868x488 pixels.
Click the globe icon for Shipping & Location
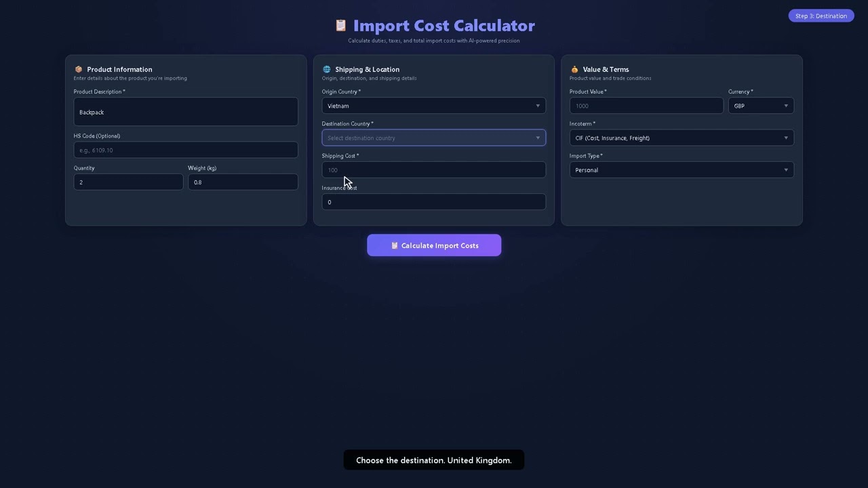point(327,69)
